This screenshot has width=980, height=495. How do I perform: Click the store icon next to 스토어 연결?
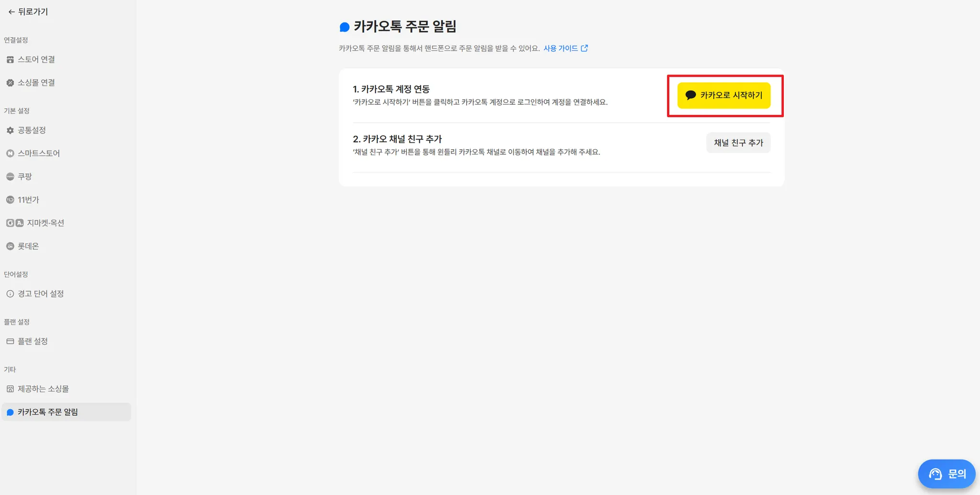pos(10,60)
